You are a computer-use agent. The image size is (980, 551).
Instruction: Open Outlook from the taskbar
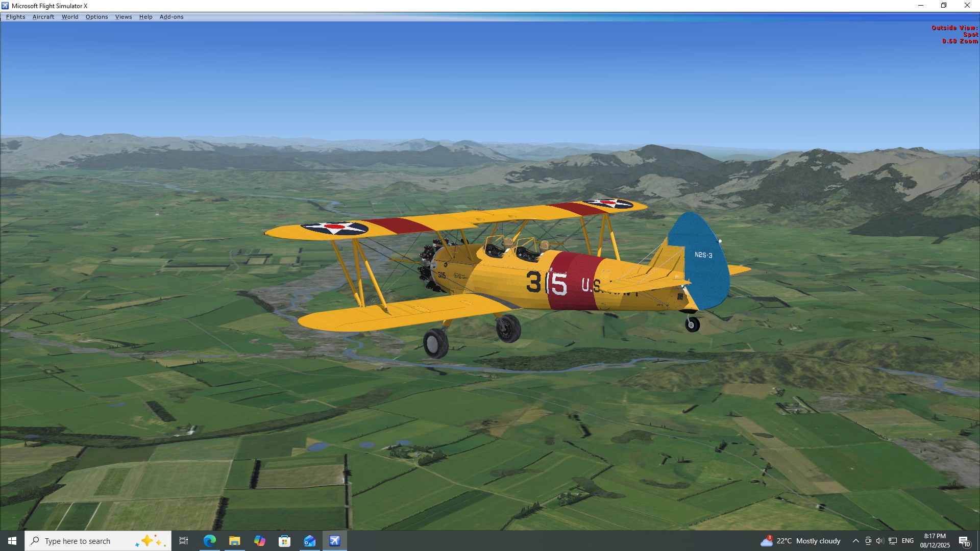pyautogui.click(x=309, y=541)
